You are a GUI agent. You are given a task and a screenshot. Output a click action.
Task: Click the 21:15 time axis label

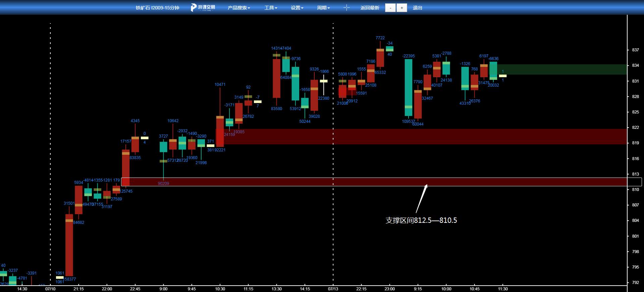pos(78,289)
